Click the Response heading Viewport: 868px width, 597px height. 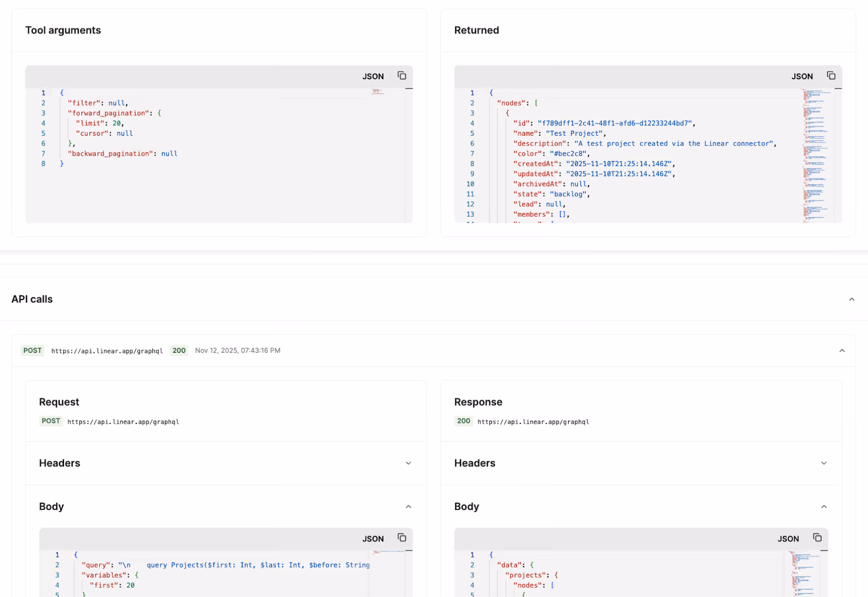(x=478, y=402)
